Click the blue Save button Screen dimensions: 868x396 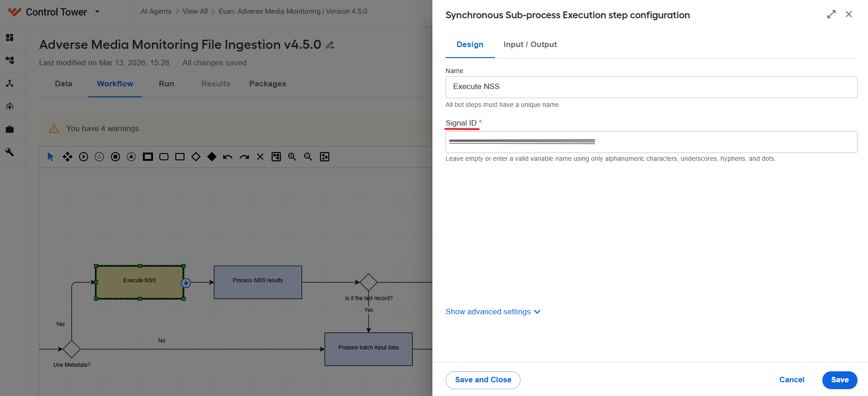pyautogui.click(x=840, y=380)
